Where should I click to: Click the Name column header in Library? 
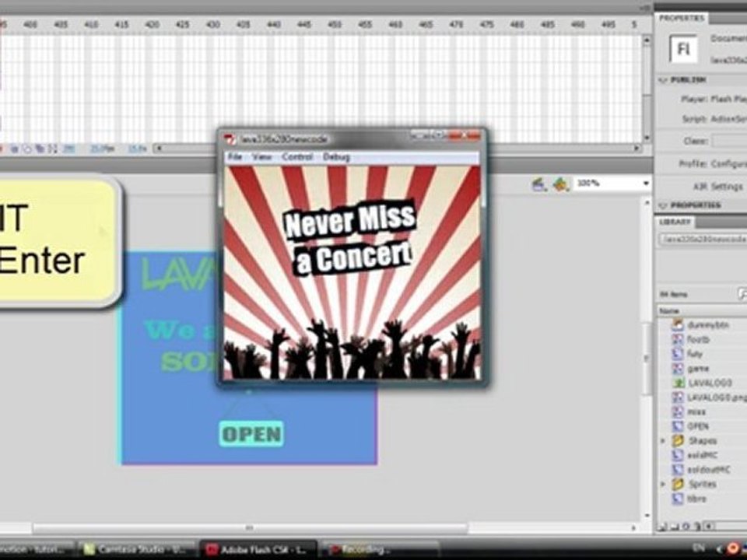(702, 311)
